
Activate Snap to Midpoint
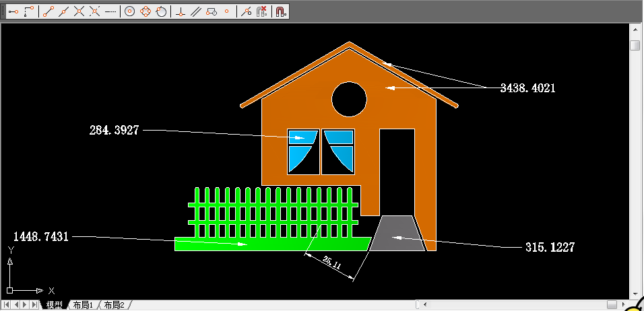point(63,11)
